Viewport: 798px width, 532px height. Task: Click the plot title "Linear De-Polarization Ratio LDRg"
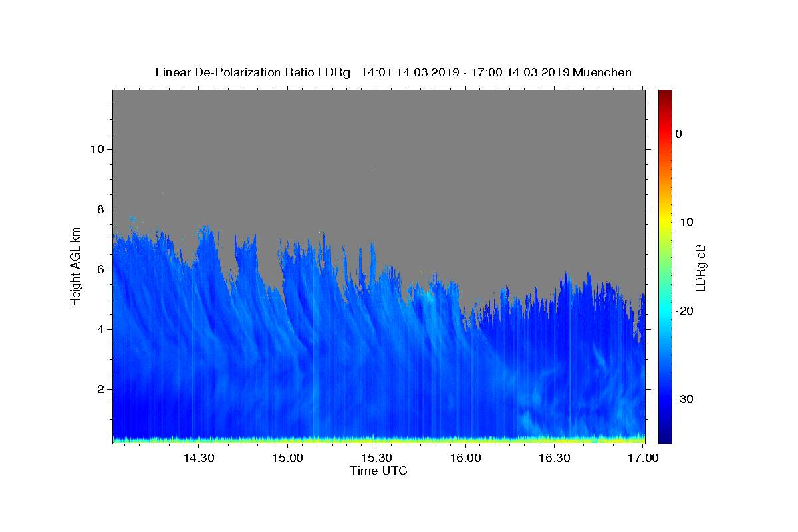[253, 72]
